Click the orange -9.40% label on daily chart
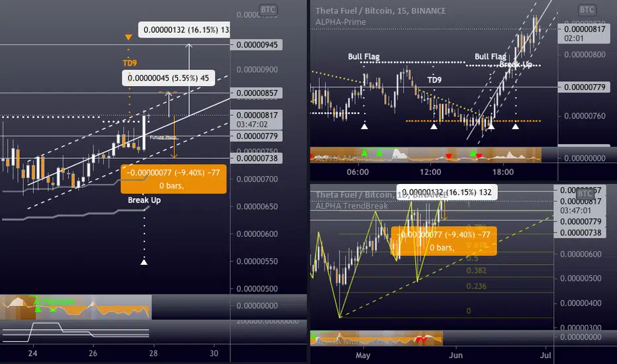This screenshot has height=364, width=617. click(x=444, y=241)
